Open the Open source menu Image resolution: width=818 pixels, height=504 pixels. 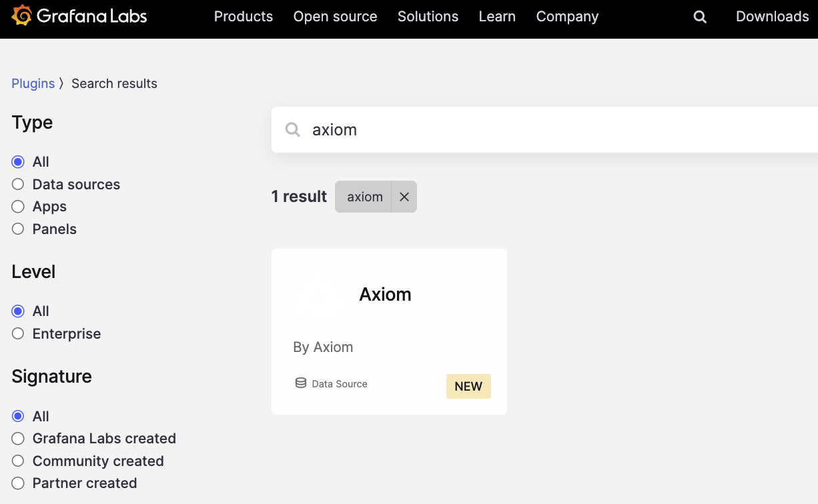[335, 17]
